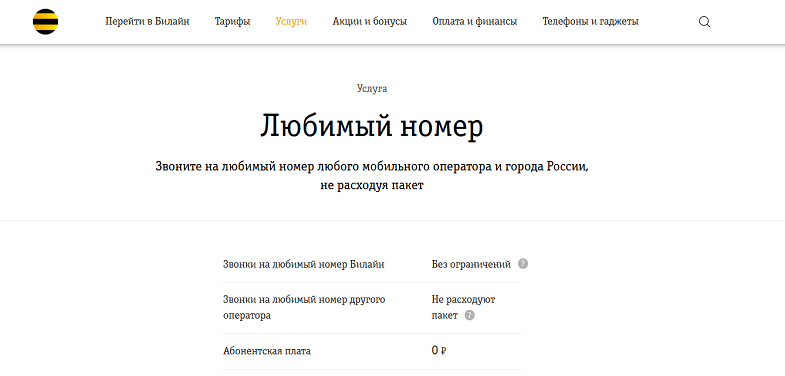
Task: Open the search magnifier icon
Action: pos(704,22)
